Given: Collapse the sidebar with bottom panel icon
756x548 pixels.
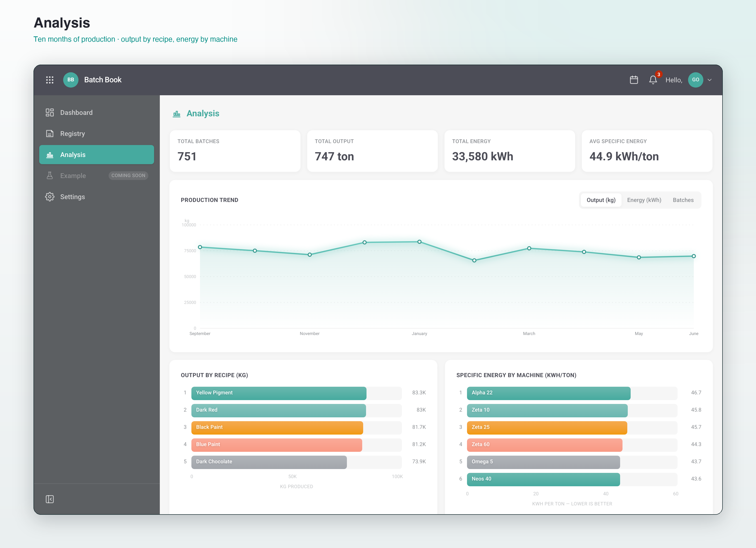Looking at the screenshot, I should click(x=50, y=499).
